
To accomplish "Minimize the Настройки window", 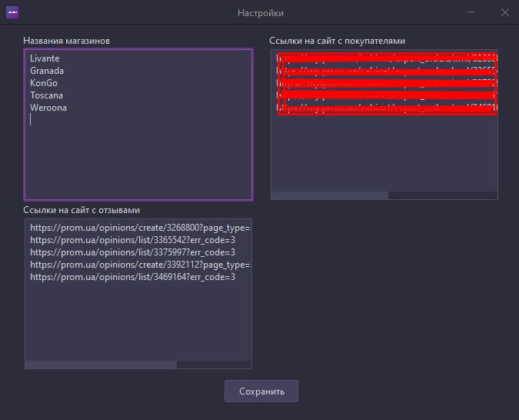I will (x=471, y=12).
